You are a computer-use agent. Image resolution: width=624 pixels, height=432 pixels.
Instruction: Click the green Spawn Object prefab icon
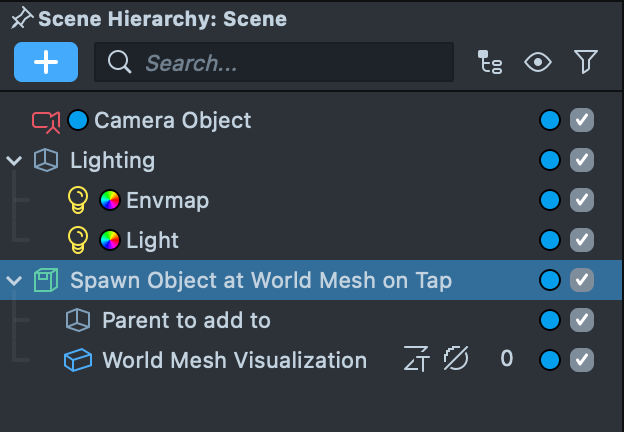(x=46, y=280)
